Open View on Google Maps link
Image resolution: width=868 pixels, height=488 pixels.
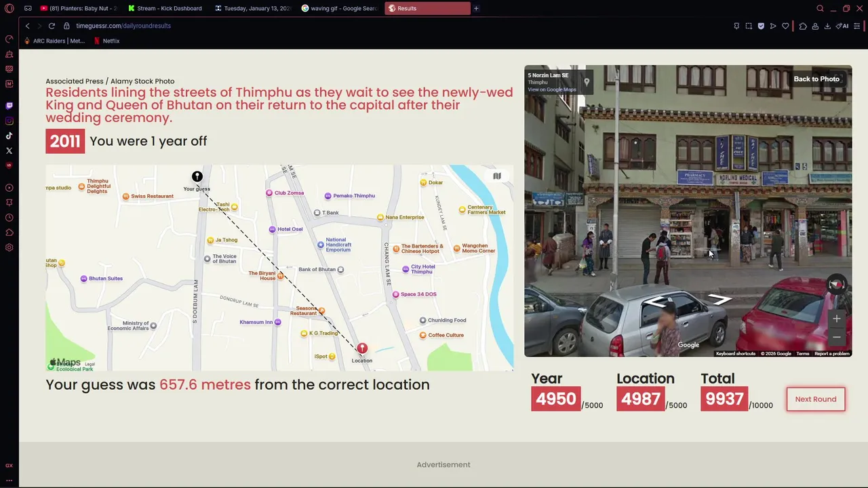coord(552,89)
